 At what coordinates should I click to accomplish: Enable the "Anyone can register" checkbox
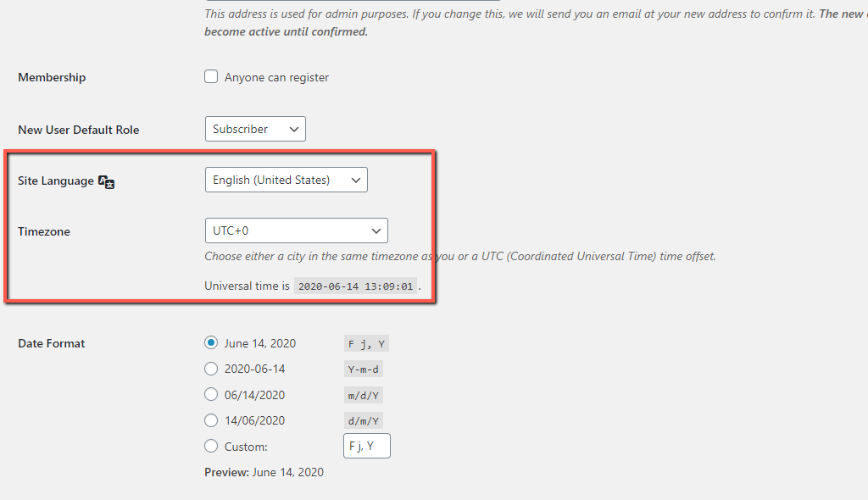click(210, 75)
